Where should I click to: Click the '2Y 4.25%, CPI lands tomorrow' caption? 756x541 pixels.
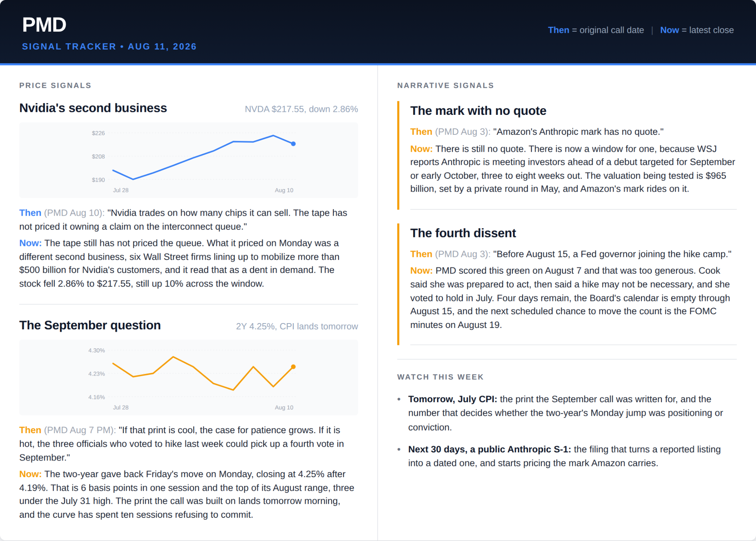pyautogui.click(x=297, y=326)
